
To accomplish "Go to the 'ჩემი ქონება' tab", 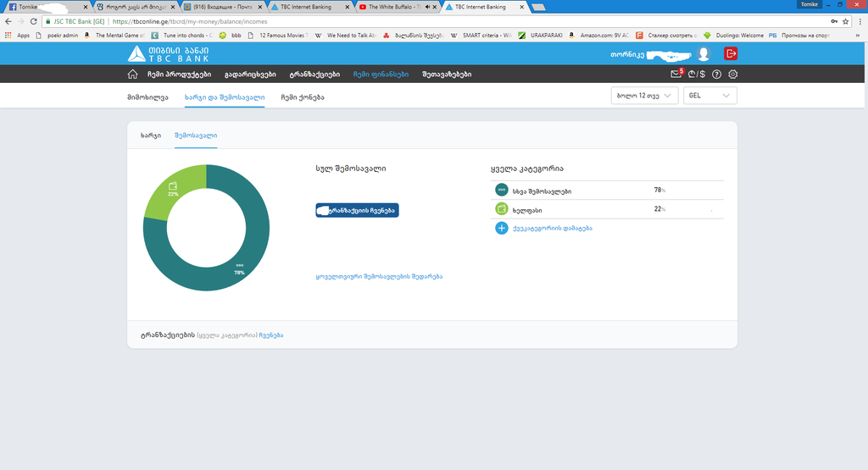I will coord(302,97).
